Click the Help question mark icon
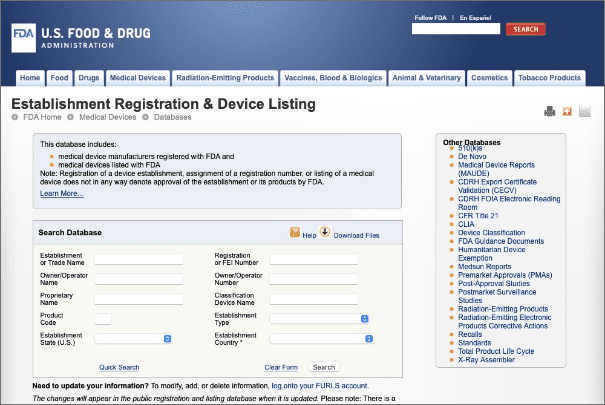605x405 pixels. pyautogui.click(x=295, y=232)
